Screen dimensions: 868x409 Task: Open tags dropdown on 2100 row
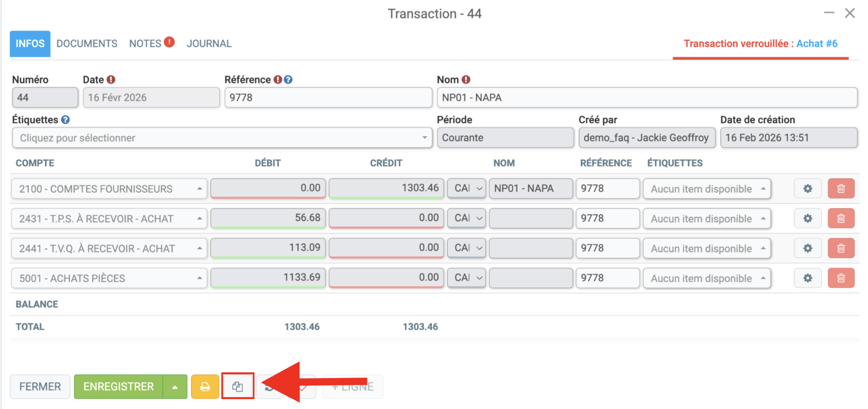707,189
